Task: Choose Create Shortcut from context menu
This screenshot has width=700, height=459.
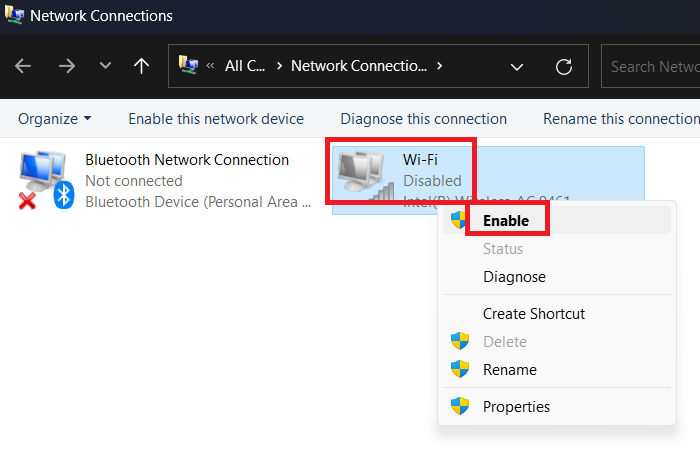Action: (533, 314)
